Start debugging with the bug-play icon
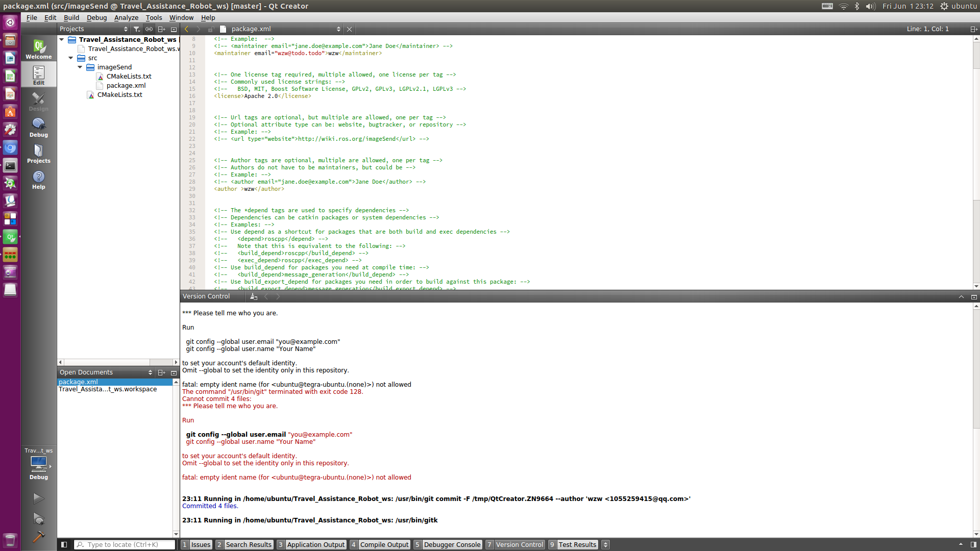 pos(38,519)
